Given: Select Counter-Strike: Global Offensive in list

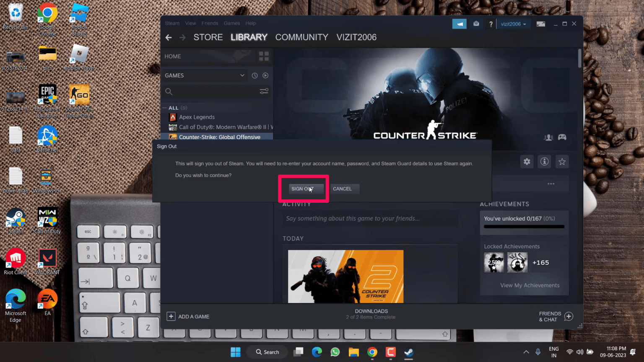Looking at the screenshot, I should pos(217,137).
